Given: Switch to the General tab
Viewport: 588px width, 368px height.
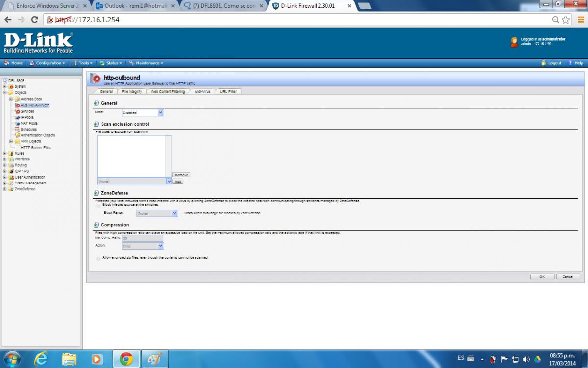Looking at the screenshot, I should click(106, 92).
